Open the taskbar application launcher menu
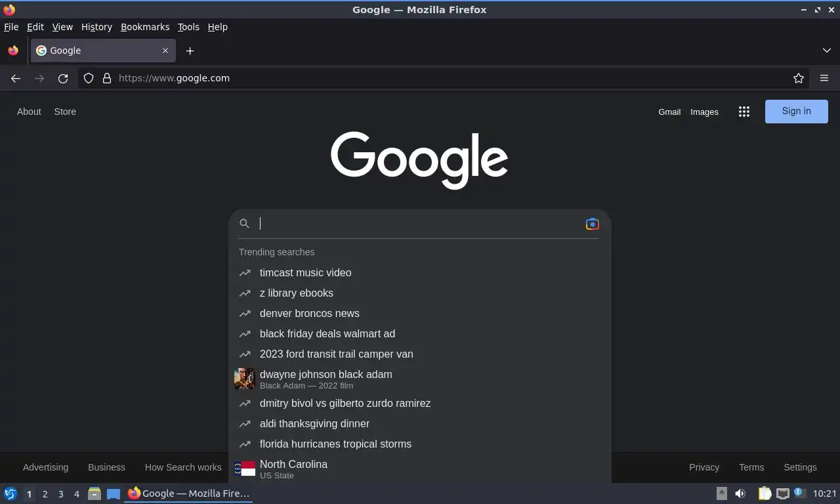The height and width of the screenshot is (504, 840). (x=10, y=493)
